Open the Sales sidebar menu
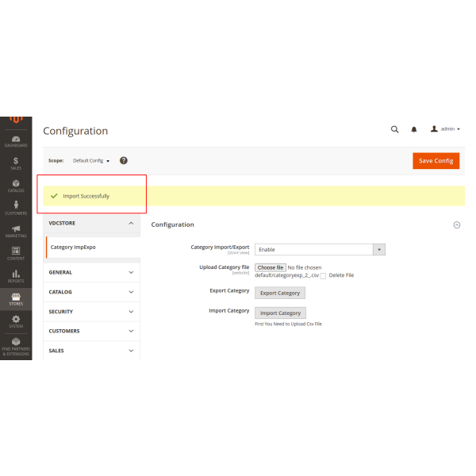The width and height of the screenshot is (476, 476). tap(16, 163)
